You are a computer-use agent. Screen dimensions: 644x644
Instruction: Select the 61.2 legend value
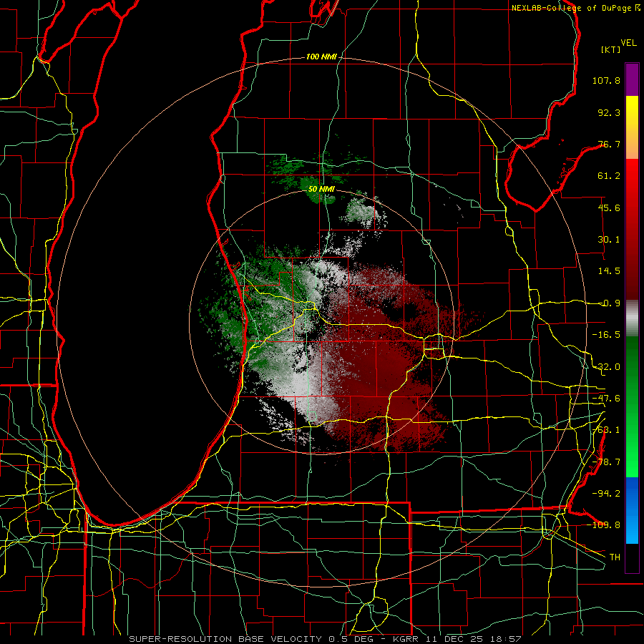tap(609, 176)
